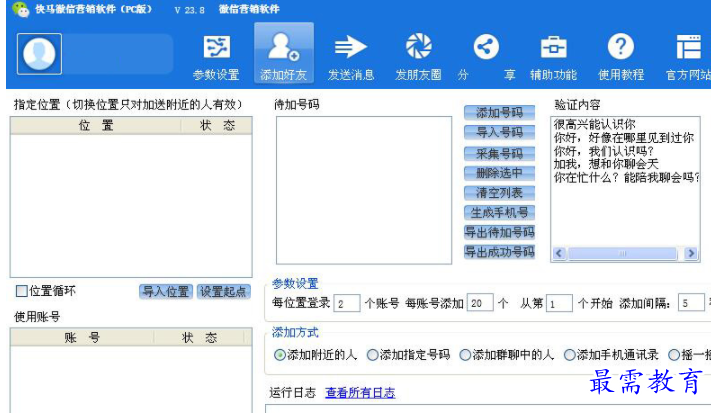Click 位置 column header

click(96, 126)
